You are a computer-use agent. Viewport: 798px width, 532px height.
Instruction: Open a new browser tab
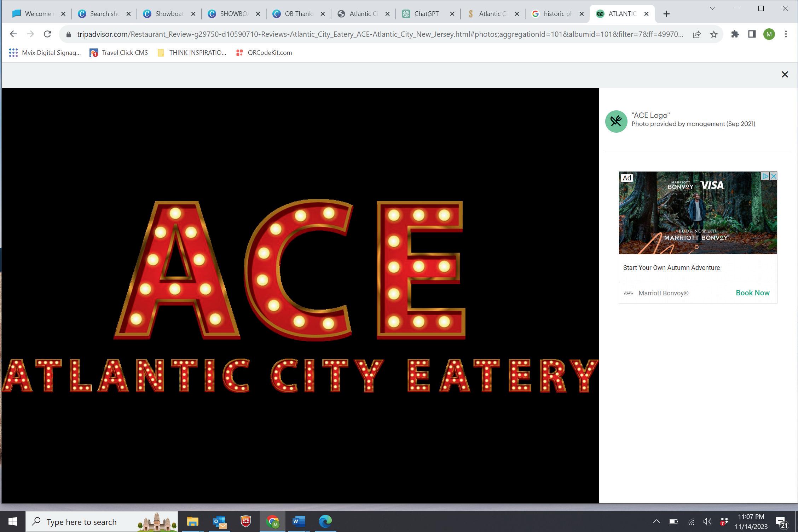666,14
